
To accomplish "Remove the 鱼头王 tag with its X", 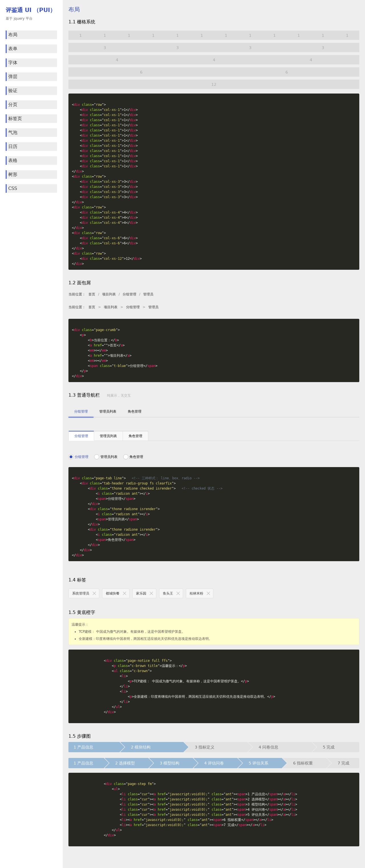I will click(178, 593).
